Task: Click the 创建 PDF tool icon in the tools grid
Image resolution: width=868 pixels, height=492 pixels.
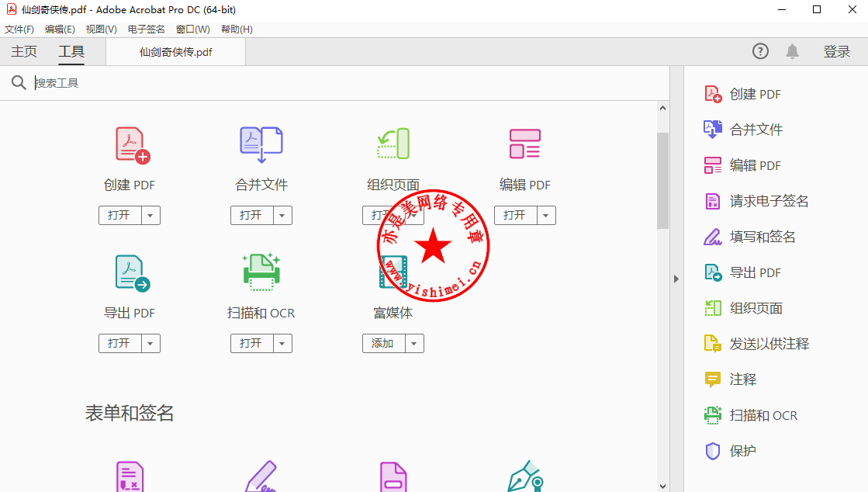Action: (x=133, y=145)
